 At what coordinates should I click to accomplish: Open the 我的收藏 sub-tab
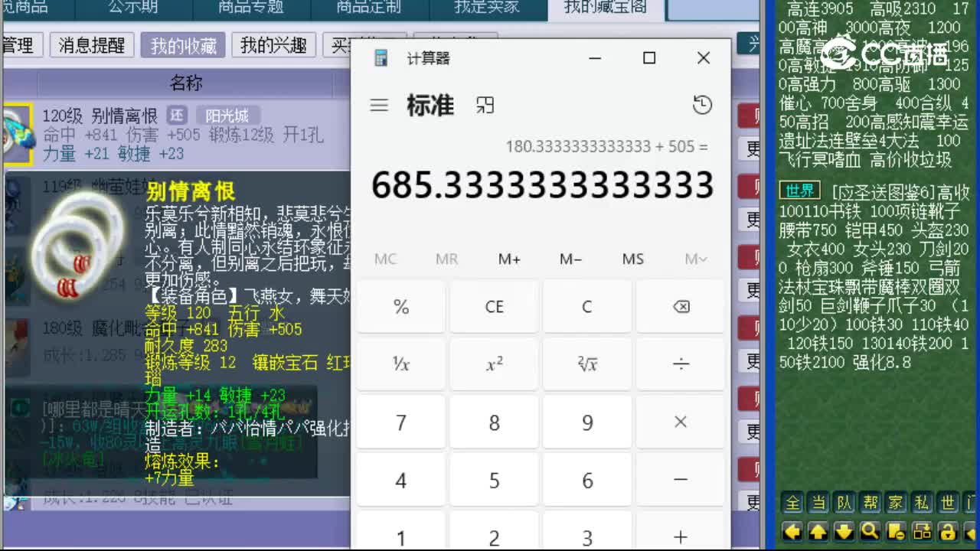(182, 45)
